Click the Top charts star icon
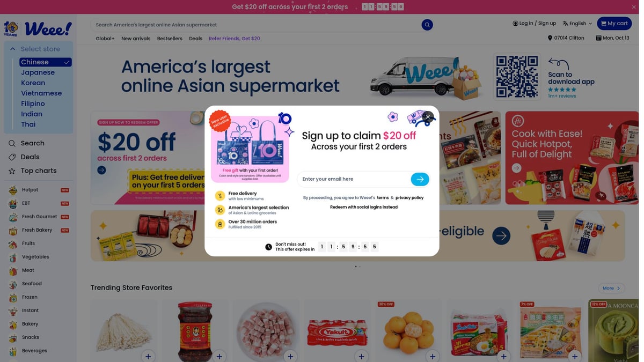 click(x=12, y=171)
